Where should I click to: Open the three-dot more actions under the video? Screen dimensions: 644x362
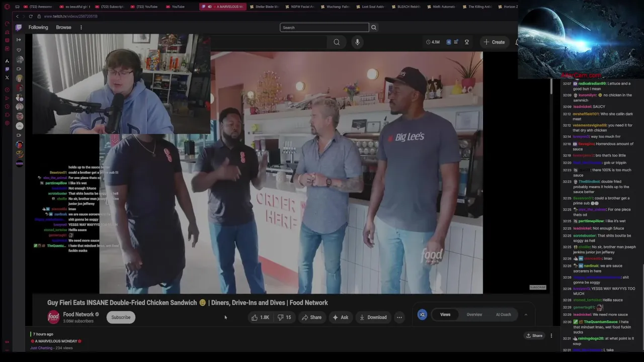point(399,317)
